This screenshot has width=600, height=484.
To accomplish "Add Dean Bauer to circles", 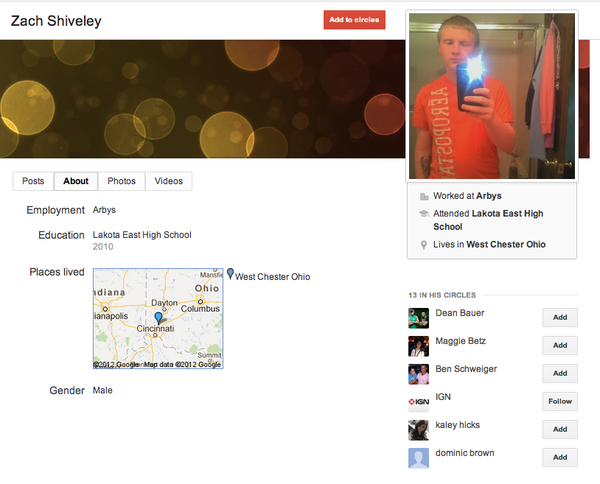I will click(560, 317).
